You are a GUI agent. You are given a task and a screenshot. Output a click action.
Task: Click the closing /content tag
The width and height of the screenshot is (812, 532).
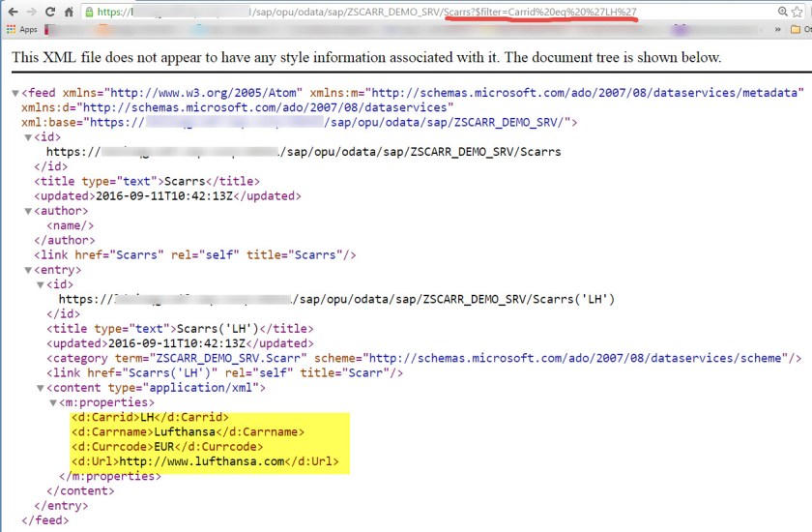tap(80, 490)
